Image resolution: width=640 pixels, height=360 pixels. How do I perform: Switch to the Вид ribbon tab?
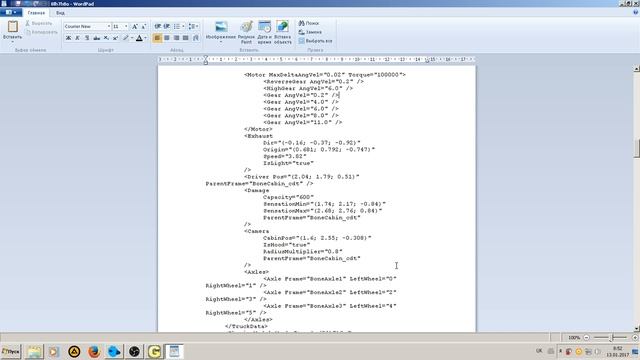[60, 13]
